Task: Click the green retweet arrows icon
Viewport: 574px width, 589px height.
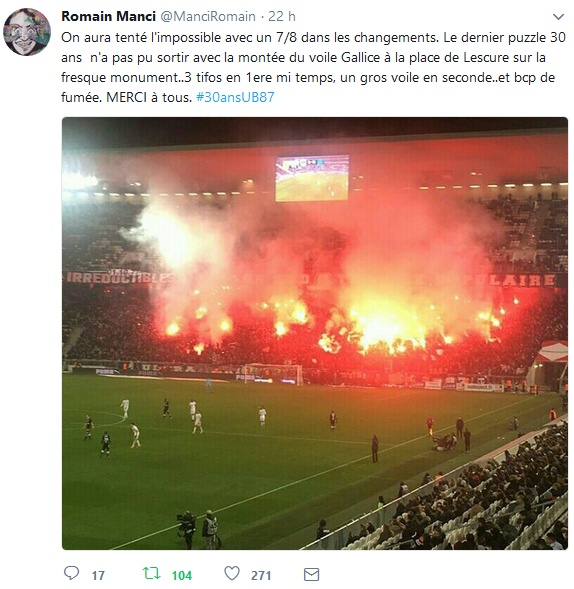Action: (x=152, y=574)
